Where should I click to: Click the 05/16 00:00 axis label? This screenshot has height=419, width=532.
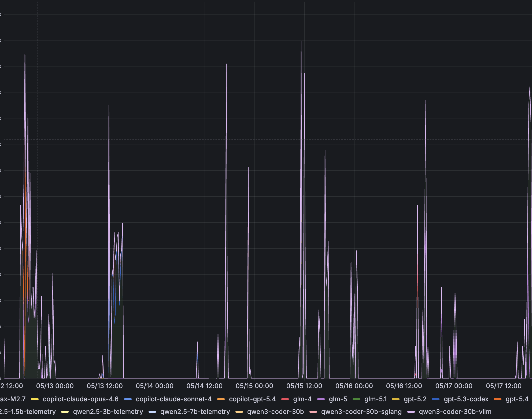point(354,386)
